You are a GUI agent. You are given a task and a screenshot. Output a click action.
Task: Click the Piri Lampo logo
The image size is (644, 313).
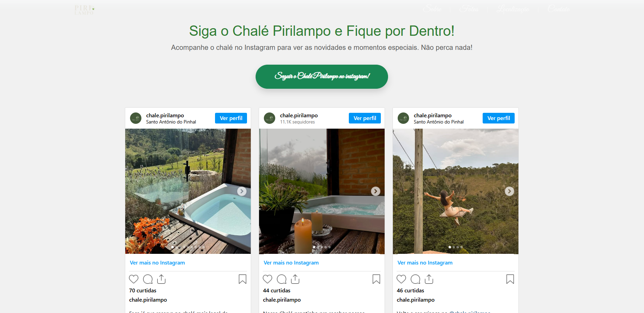(x=84, y=10)
